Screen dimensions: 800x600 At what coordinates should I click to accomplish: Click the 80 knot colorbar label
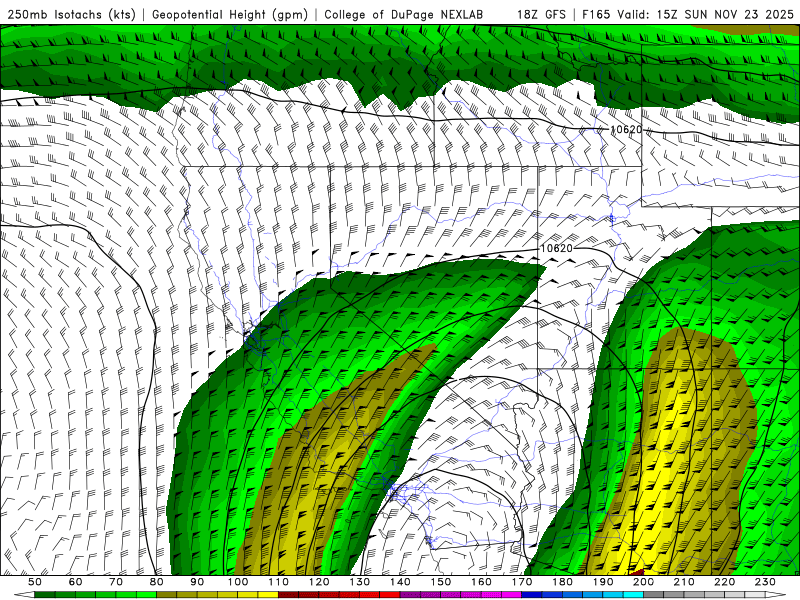click(157, 582)
